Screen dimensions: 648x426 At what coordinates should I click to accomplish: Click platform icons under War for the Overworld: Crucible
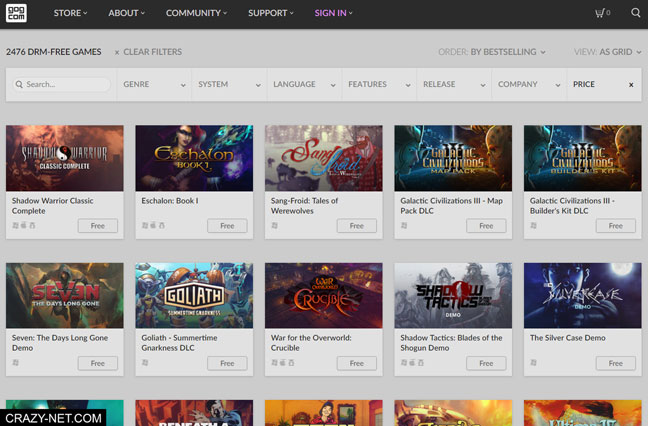tap(283, 362)
